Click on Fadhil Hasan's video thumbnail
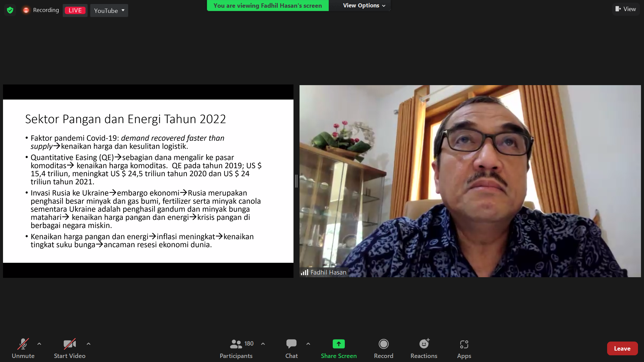This screenshot has width=644, height=362. tap(471, 181)
